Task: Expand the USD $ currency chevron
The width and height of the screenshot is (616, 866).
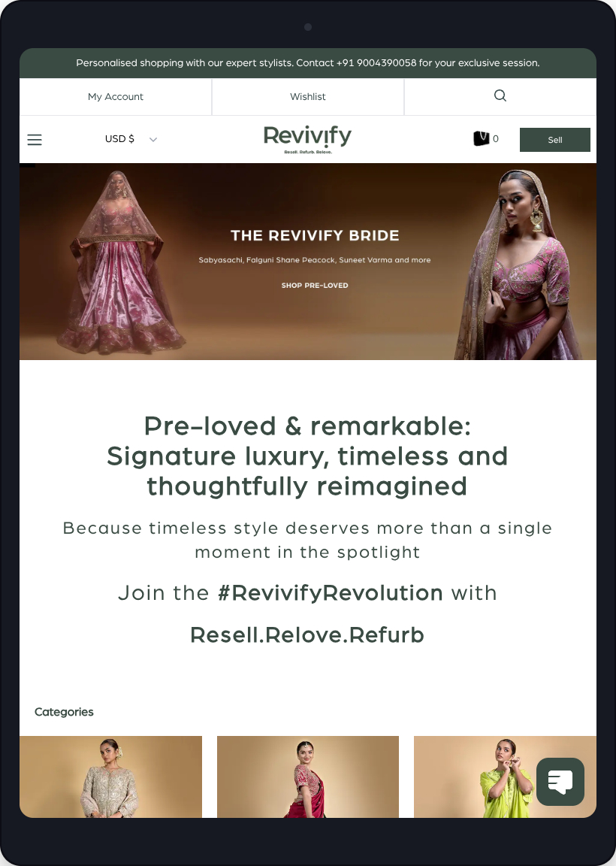Action: pos(153,139)
